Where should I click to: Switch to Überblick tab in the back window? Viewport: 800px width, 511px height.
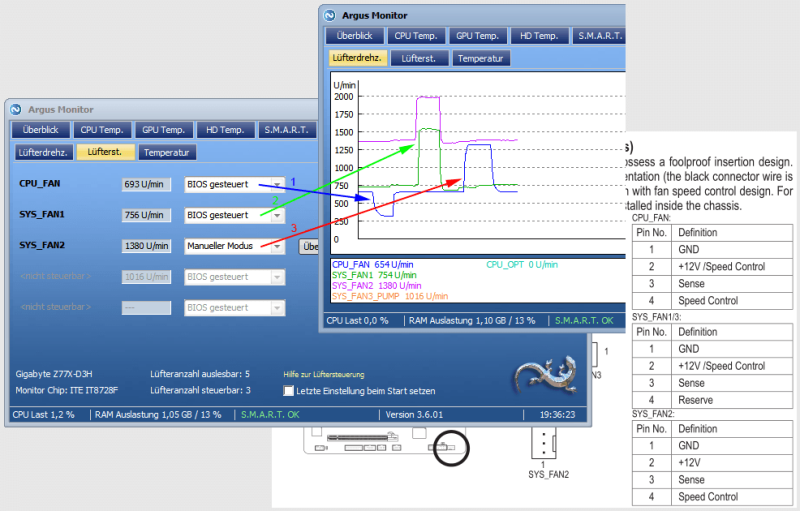click(x=40, y=130)
